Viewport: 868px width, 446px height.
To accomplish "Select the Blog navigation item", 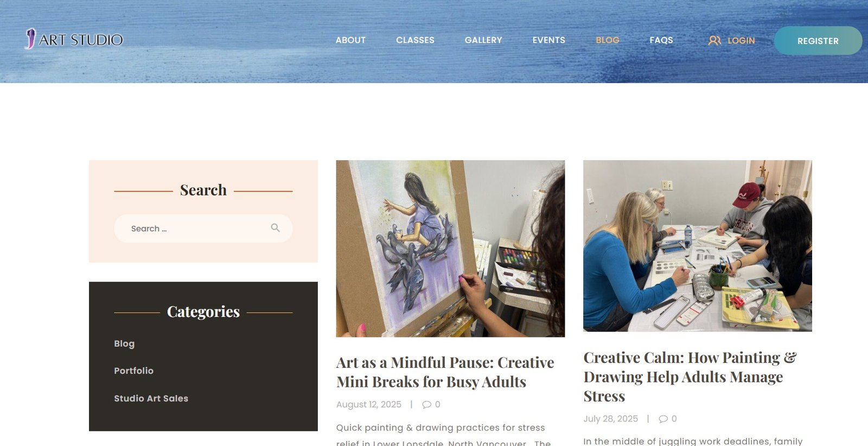I will 608,40.
